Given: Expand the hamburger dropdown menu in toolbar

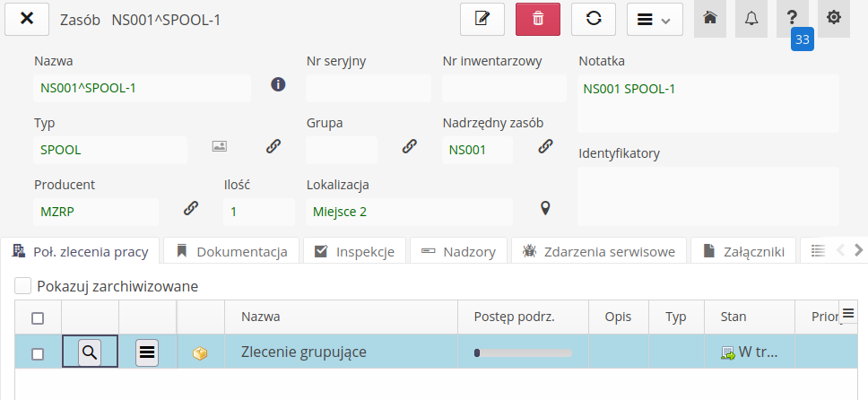Looking at the screenshot, I should 655,19.
